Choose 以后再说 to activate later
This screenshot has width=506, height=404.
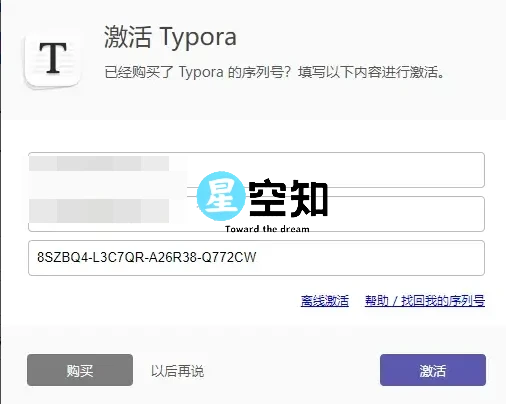[x=177, y=371]
